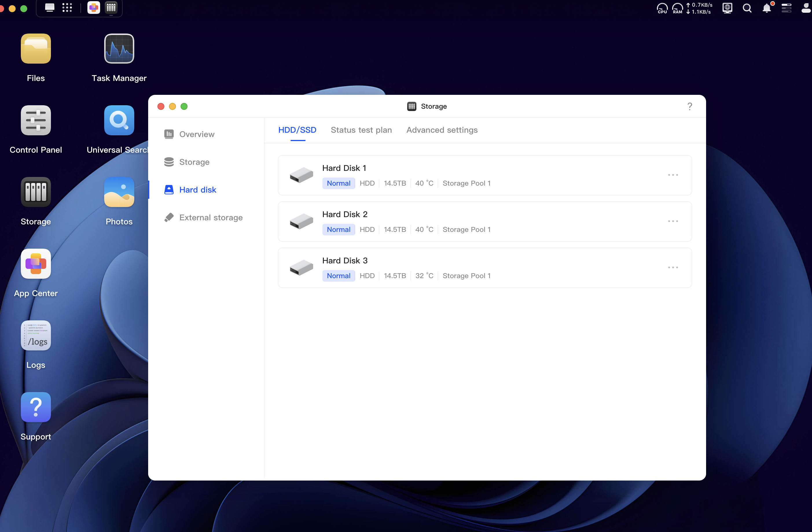This screenshot has width=812, height=532.
Task: Open Control Panel desktop icon
Action: pyautogui.click(x=36, y=120)
